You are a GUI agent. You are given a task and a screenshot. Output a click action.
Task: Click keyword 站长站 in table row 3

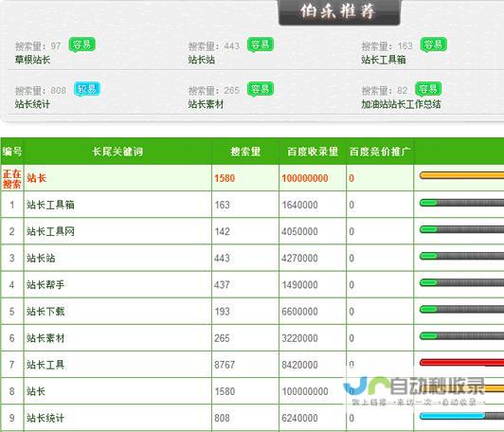click(41, 258)
